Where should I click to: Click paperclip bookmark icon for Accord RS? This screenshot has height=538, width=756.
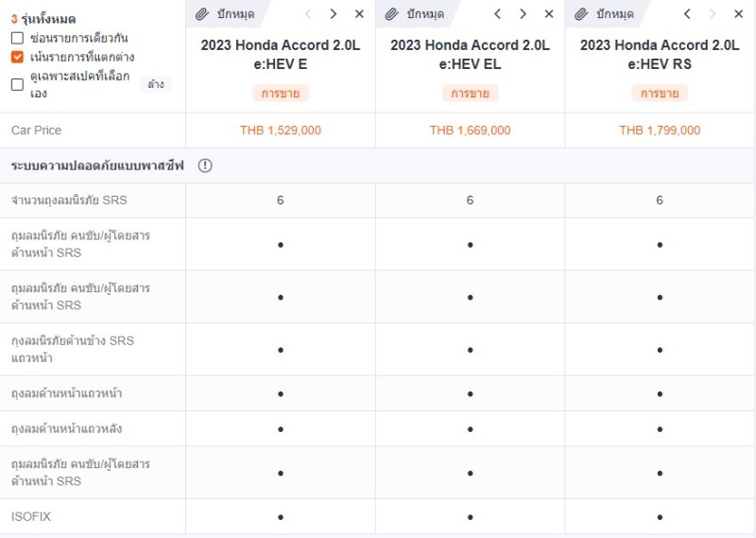(x=581, y=14)
